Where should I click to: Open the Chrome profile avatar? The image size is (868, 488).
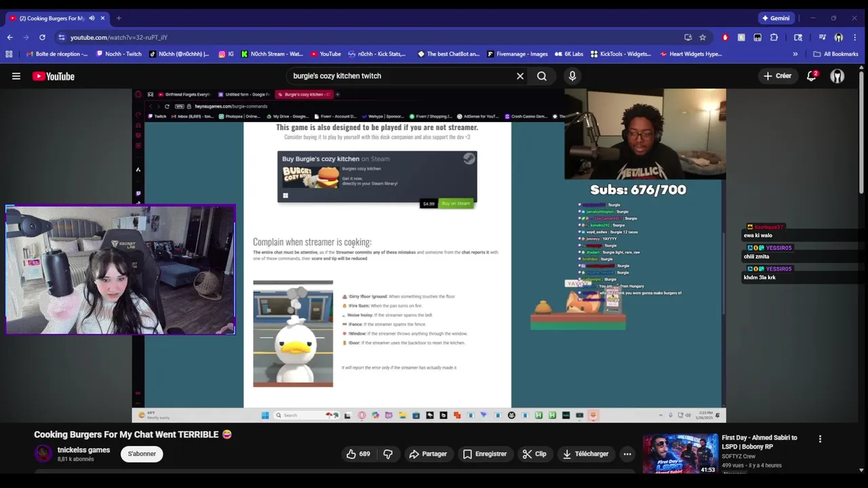tap(839, 37)
